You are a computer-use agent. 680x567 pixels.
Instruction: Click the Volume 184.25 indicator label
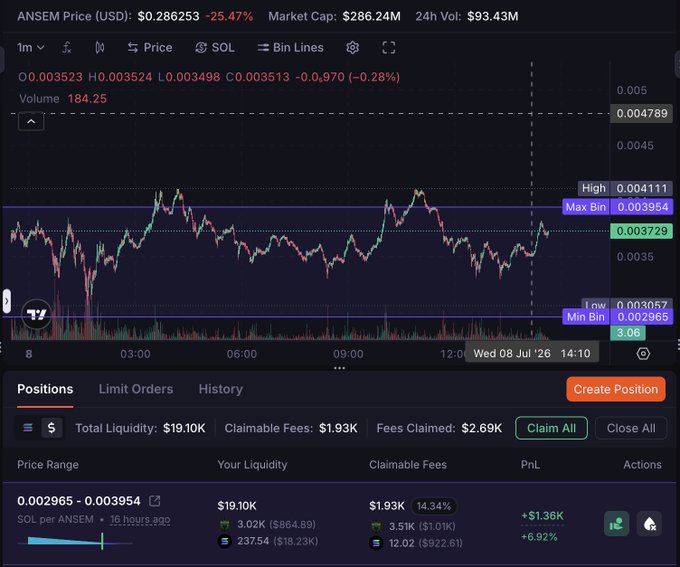(x=63, y=98)
